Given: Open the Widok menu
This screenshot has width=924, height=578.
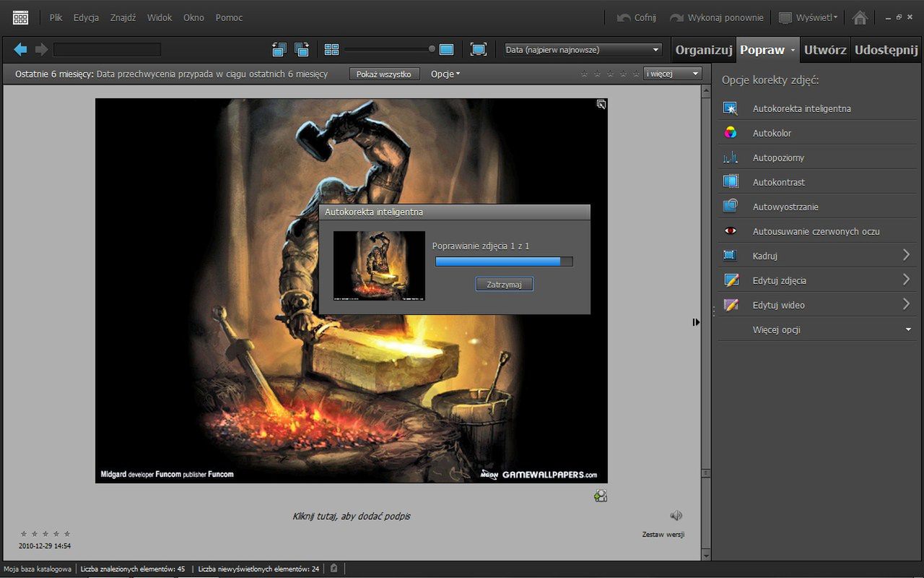Looking at the screenshot, I should 160,17.
